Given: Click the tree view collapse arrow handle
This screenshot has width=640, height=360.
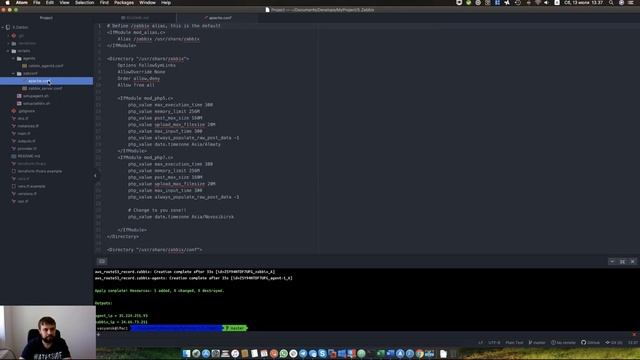Looking at the screenshot, I should [95, 176].
